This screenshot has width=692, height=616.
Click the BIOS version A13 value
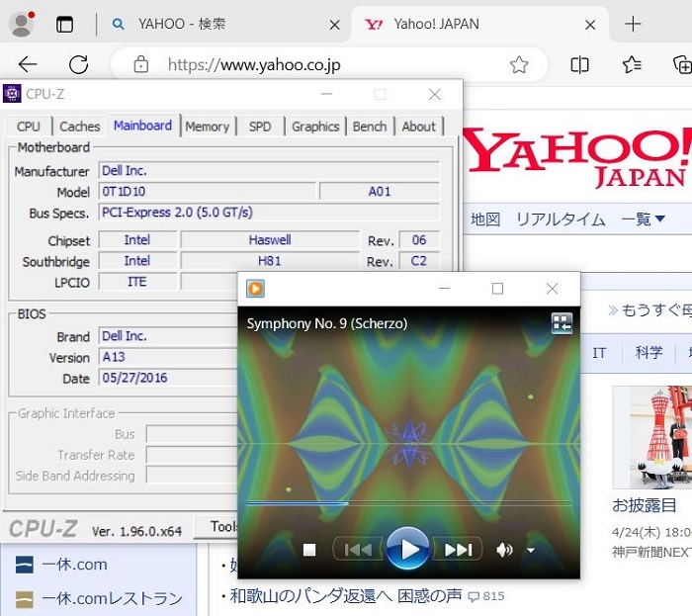(168, 357)
